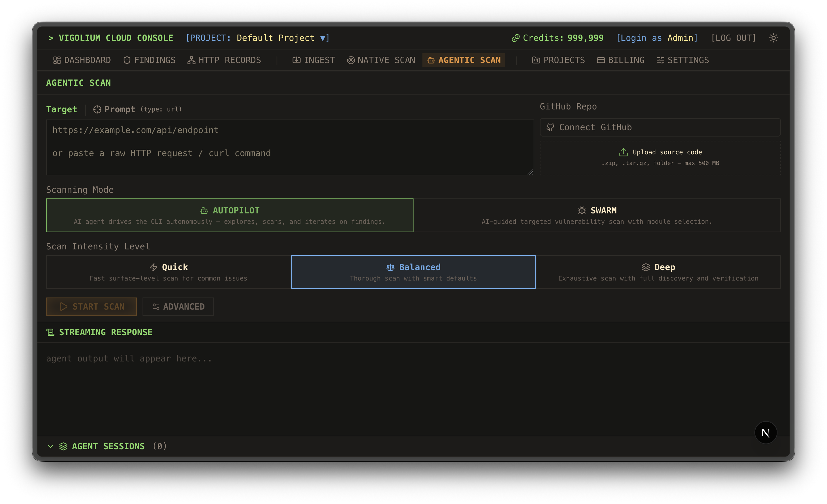Select Swarm scanning mode
This screenshot has height=504, width=827.
coord(597,215)
